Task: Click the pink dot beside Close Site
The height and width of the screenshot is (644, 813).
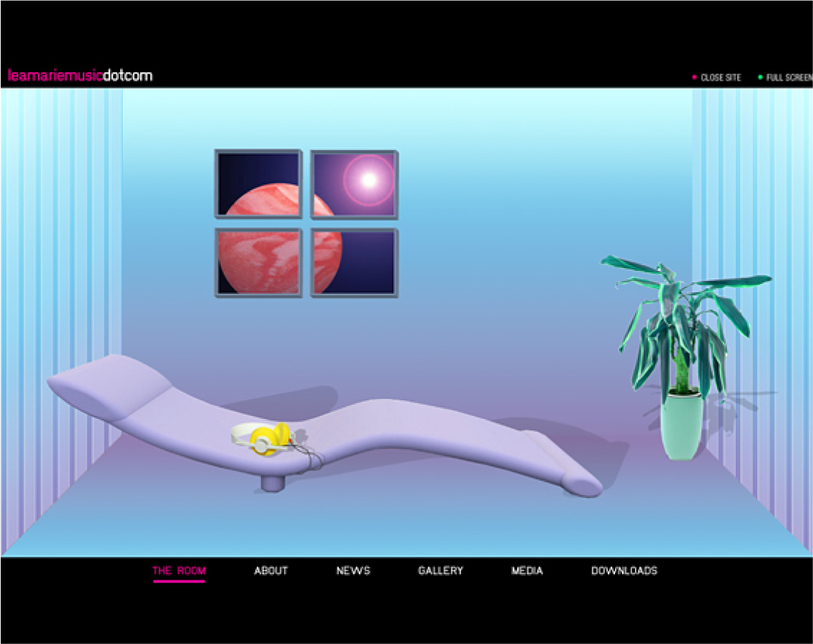Action: coord(694,77)
